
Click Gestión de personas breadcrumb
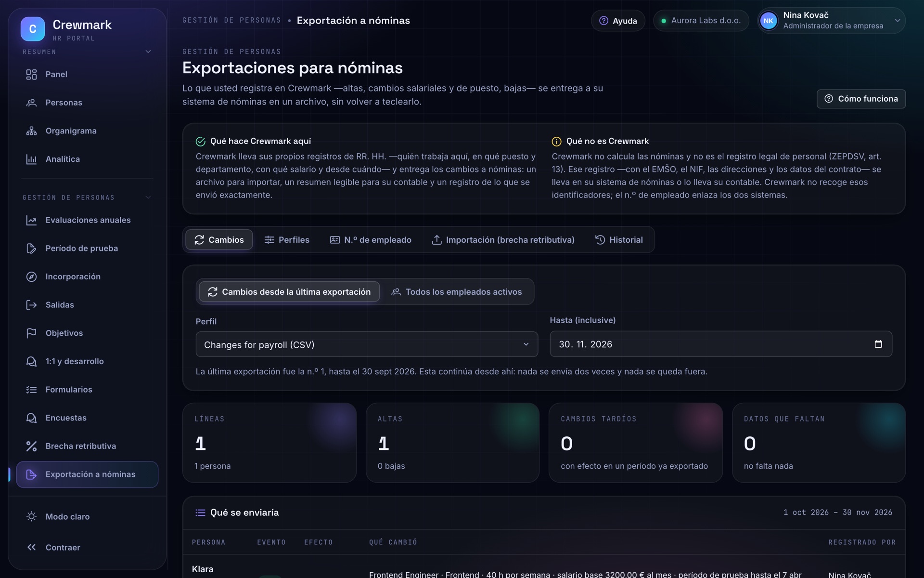[x=231, y=20]
